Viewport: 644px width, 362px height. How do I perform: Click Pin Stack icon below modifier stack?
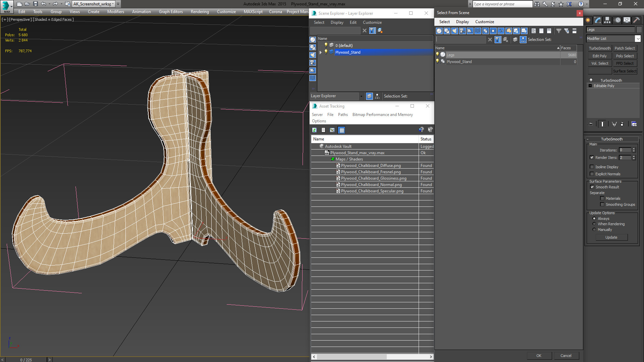click(x=591, y=124)
